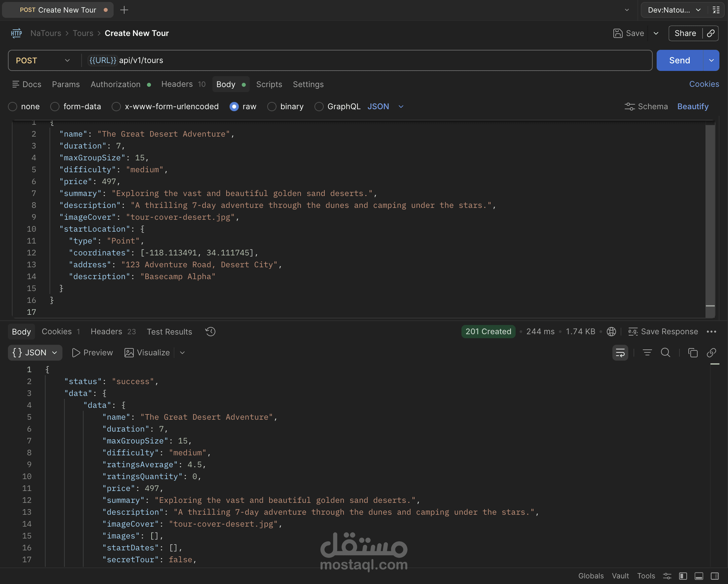The width and height of the screenshot is (728, 584).
Task: Click the request body editor scrollbar
Action: click(710, 216)
